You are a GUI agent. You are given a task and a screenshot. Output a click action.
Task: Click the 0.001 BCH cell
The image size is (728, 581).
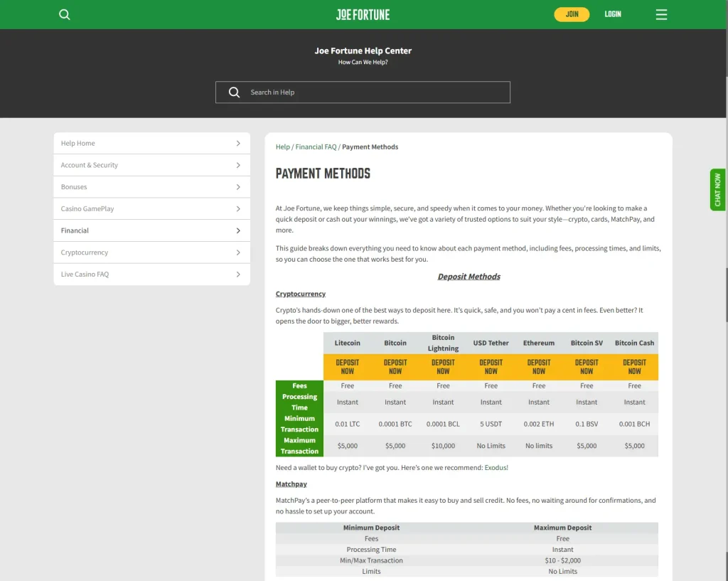[634, 424]
